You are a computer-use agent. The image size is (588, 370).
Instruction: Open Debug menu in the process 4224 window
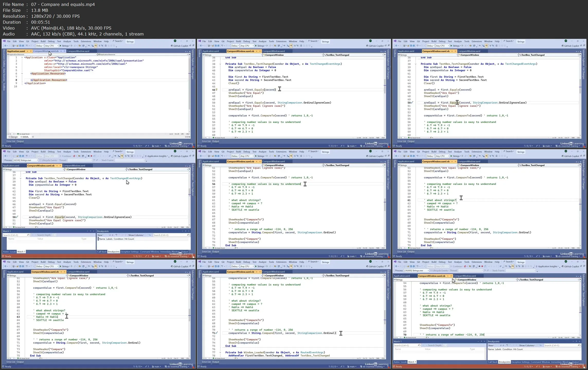tap(51, 151)
